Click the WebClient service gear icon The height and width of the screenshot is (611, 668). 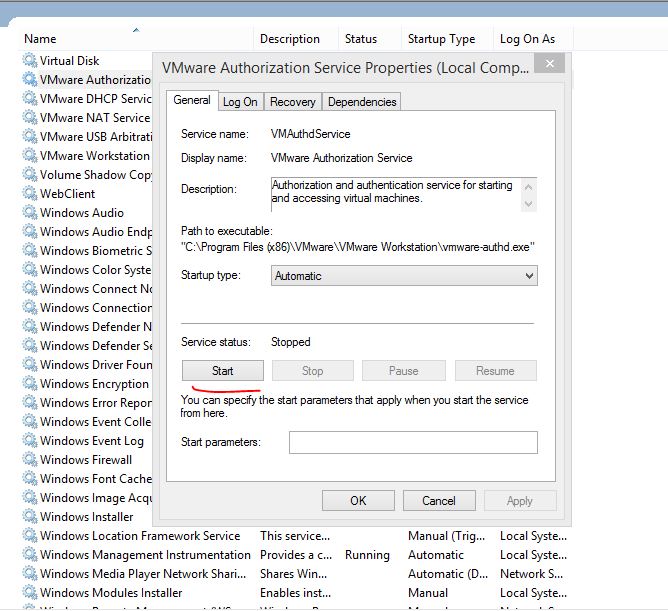[x=30, y=193]
